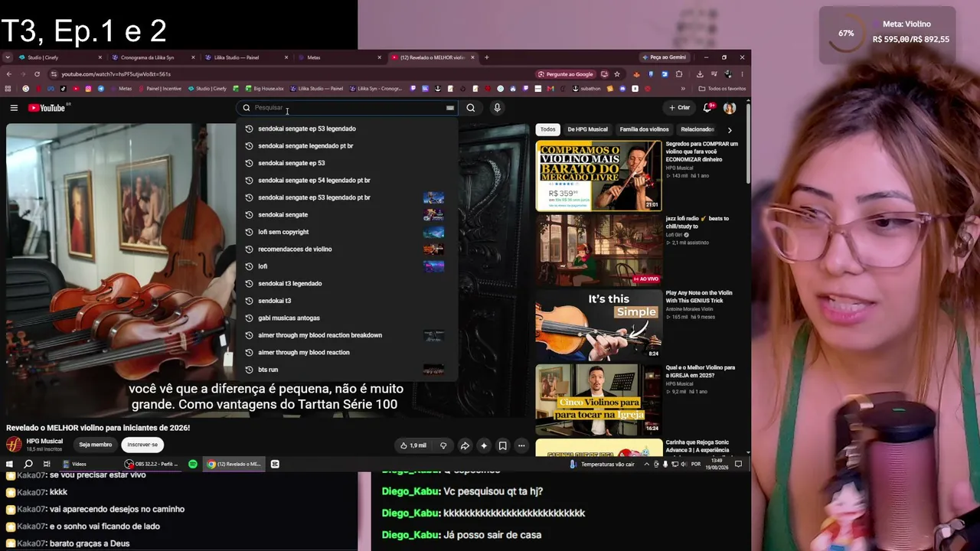Open the HPG Musical channel avatar

pyautogui.click(x=14, y=445)
